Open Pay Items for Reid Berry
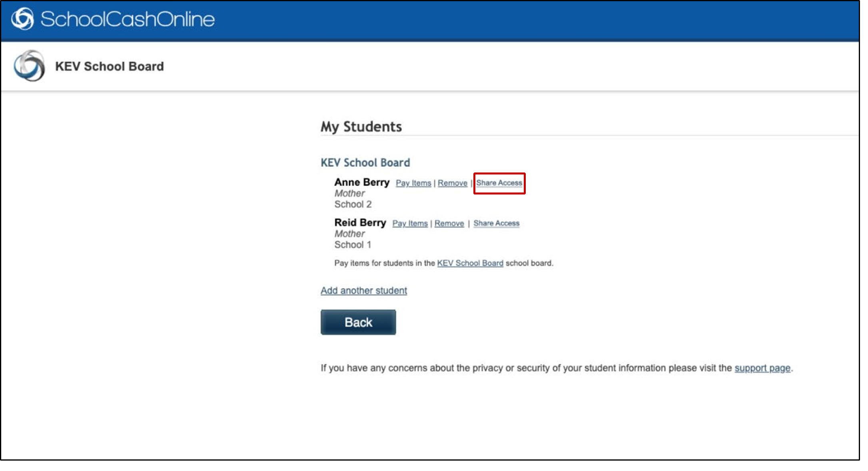Image resolution: width=868 pixels, height=471 pixels. tap(410, 224)
